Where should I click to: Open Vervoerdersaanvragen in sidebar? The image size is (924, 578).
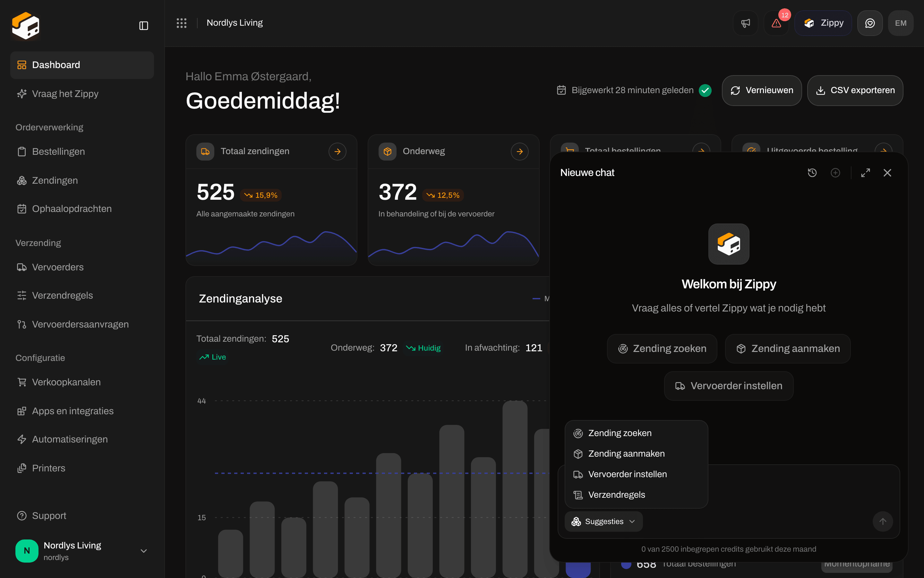pos(82,324)
